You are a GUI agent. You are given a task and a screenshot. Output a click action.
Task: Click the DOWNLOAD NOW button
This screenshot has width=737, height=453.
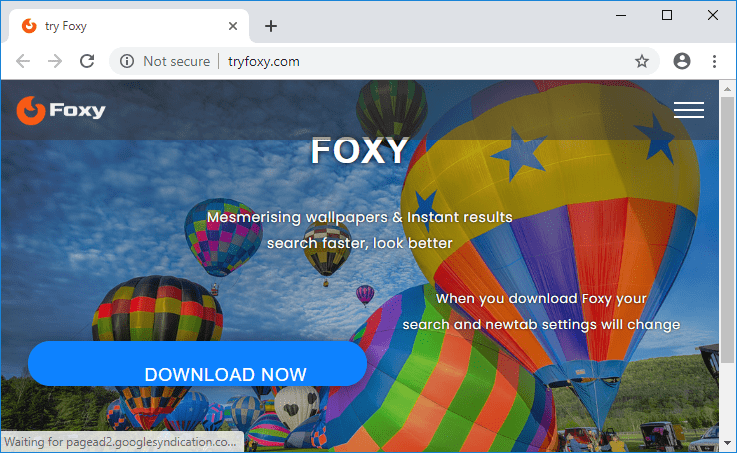click(x=197, y=364)
